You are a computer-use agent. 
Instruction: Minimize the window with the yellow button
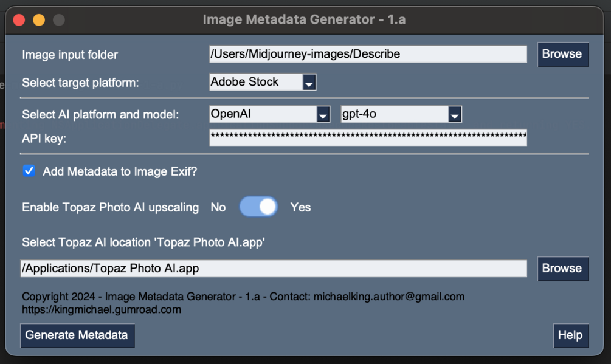pyautogui.click(x=39, y=20)
